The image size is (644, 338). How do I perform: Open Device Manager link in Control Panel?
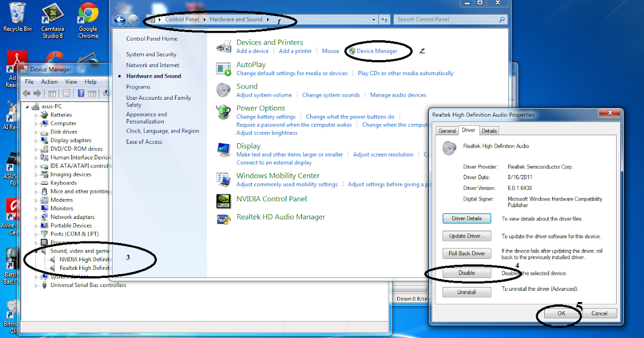click(377, 51)
